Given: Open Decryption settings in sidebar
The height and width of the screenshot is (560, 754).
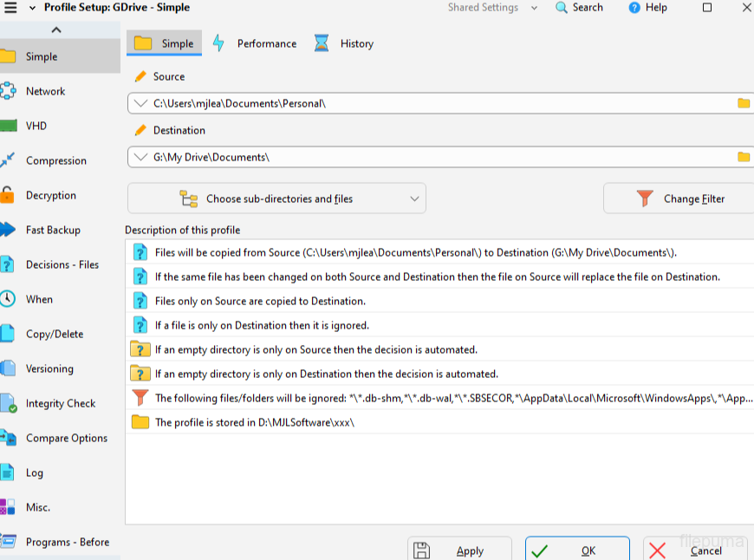Looking at the screenshot, I should pyautogui.click(x=50, y=195).
